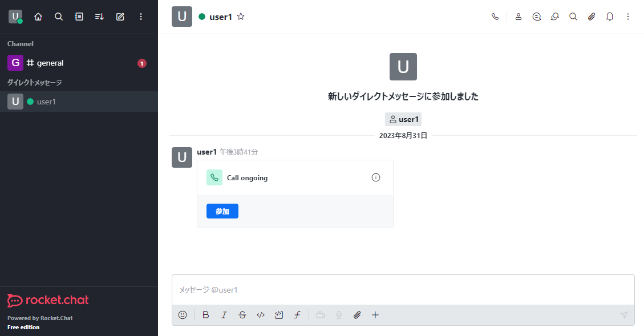This screenshot has width=644, height=336.
Task: Click the call info icon
Action: coord(375,177)
